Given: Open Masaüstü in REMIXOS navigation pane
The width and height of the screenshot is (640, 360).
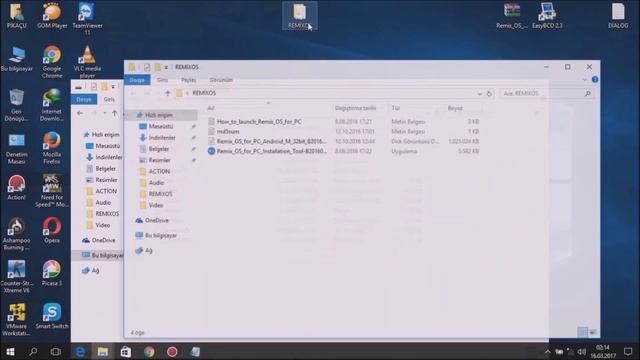Looking at the screenshot, I should 161,127.
